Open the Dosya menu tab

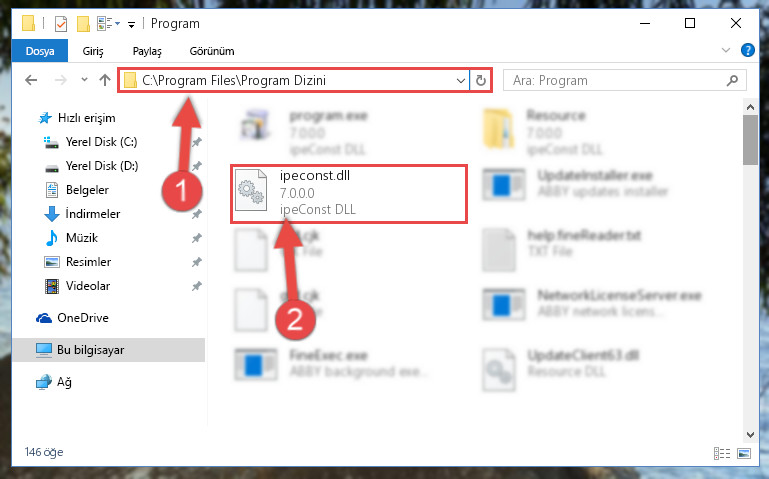[x=40, y=51]
